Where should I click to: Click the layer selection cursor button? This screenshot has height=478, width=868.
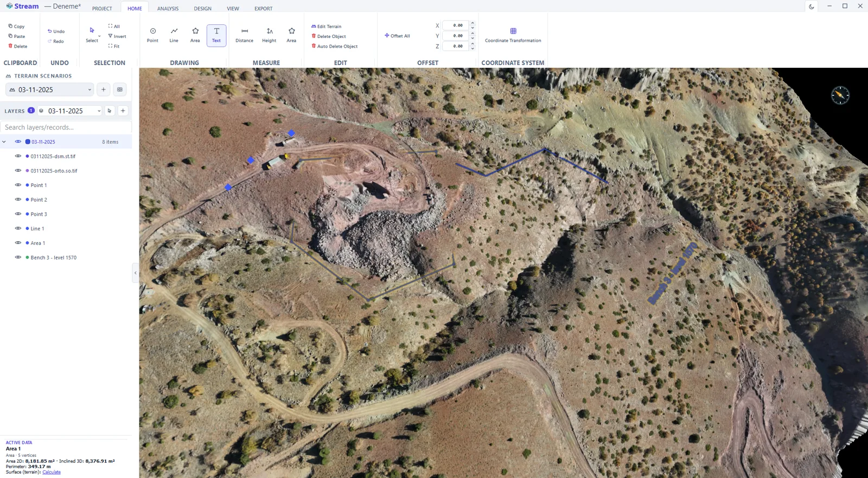[x=110, y=111]
